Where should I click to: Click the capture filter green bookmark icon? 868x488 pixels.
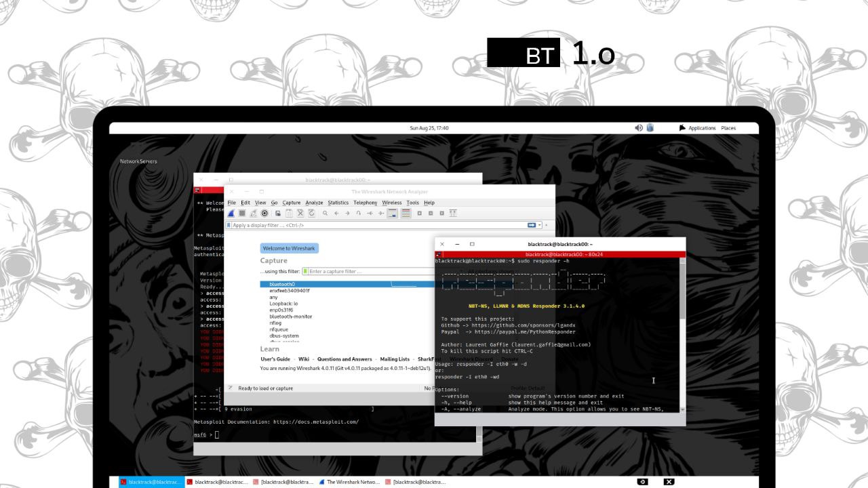305,271
